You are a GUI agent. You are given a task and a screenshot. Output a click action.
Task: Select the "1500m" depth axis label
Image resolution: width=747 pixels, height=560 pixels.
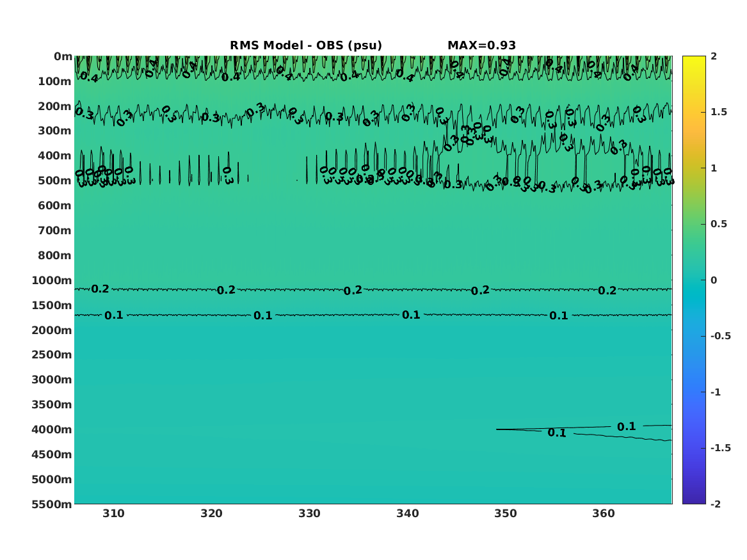tap(52, 305)
